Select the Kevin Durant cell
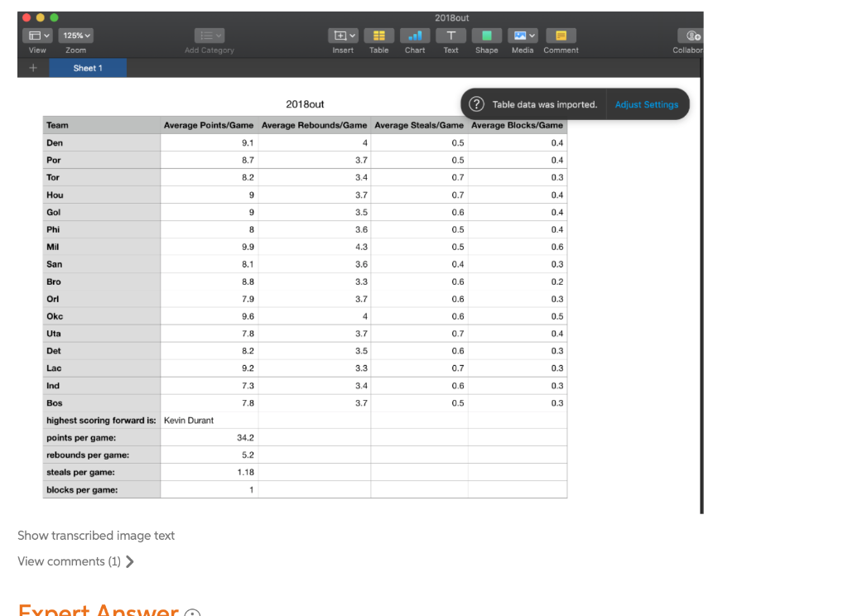Screen dimensions: 848x616 point(210,421)
